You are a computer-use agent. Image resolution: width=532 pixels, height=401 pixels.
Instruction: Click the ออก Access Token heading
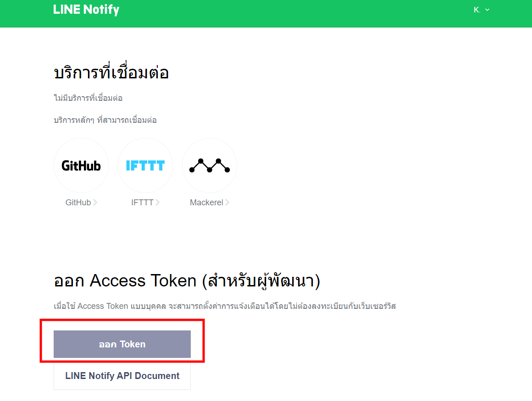[x=187, y=281]
